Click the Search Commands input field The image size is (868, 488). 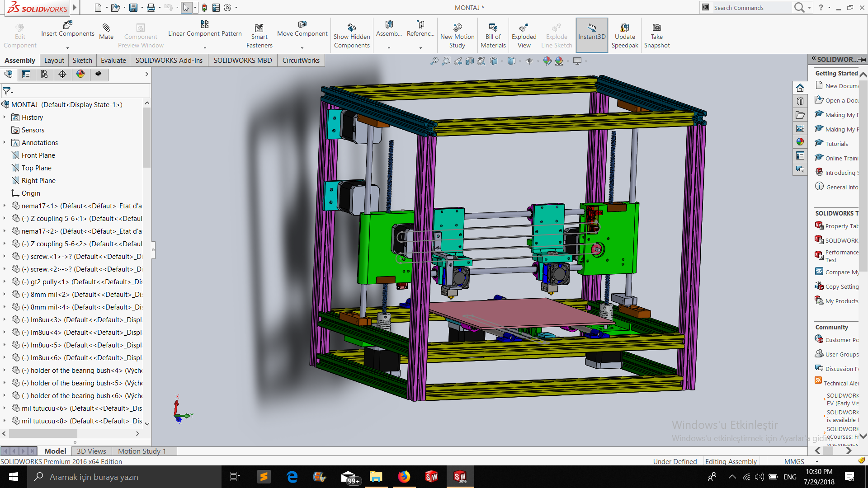(751, 8)
